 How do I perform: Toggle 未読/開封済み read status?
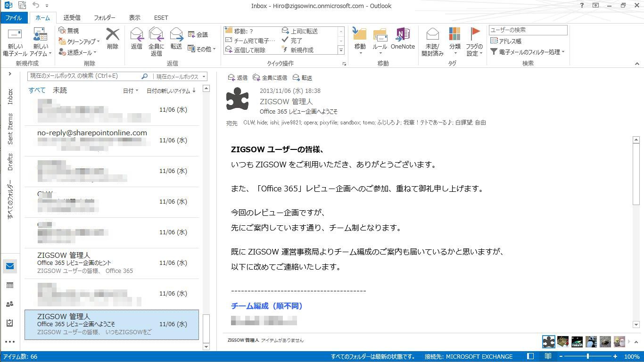click(x=432, y=42)
